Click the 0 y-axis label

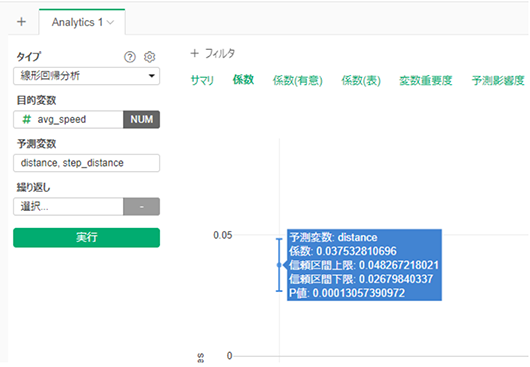pyautogui.click(x=230, y=356)
